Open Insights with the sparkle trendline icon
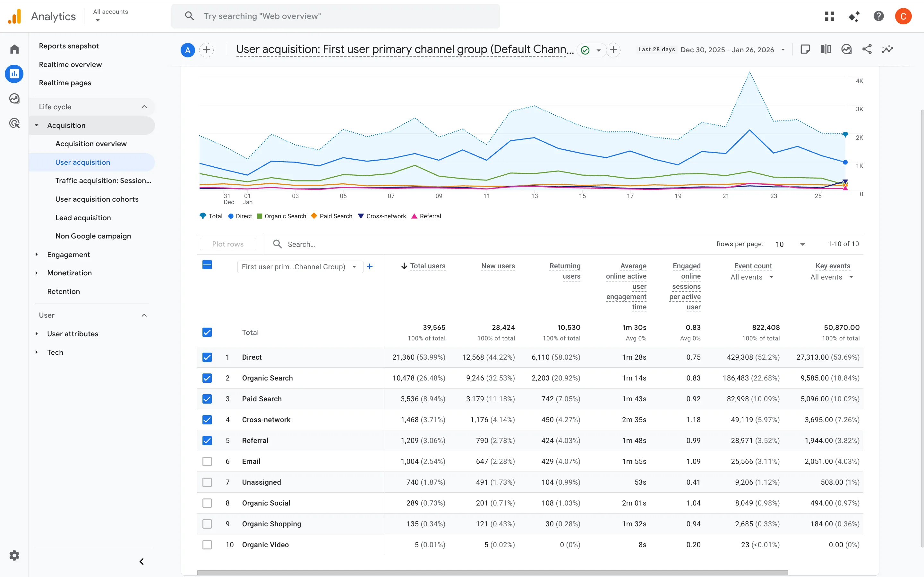The width and height of the screenshot is (924, 577). [x=888, y=49]
